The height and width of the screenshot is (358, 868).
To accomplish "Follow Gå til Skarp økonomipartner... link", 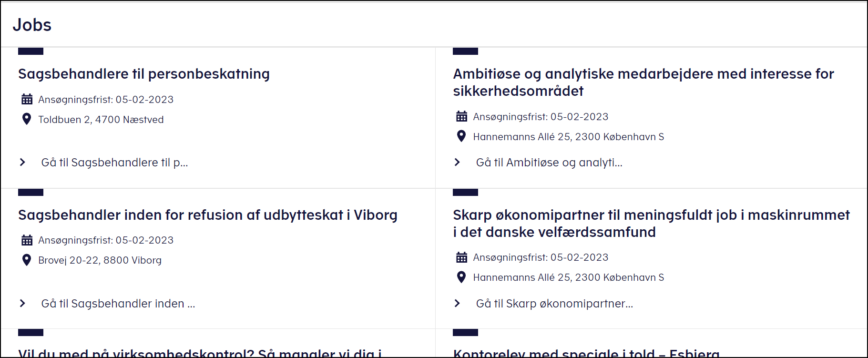I will coord(554,304).
